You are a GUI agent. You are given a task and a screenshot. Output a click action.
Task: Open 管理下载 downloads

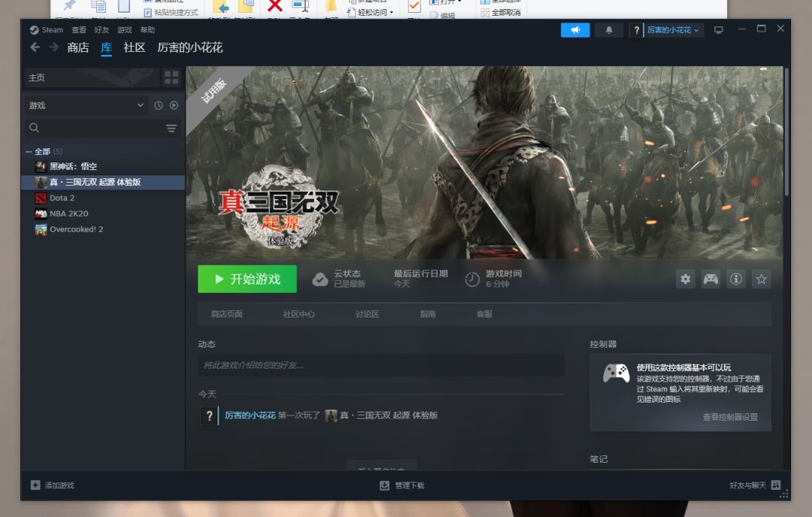pos(402,485)
